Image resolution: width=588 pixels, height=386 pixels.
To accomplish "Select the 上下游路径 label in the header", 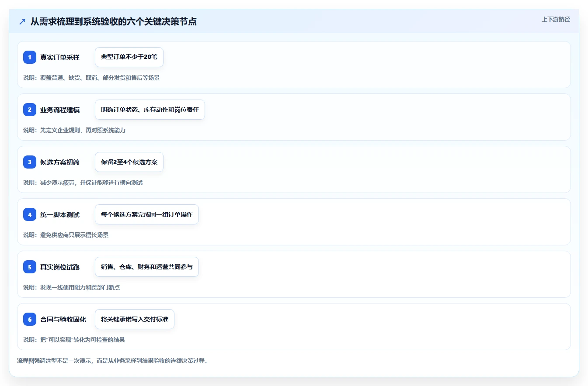I will pos(556,19).
